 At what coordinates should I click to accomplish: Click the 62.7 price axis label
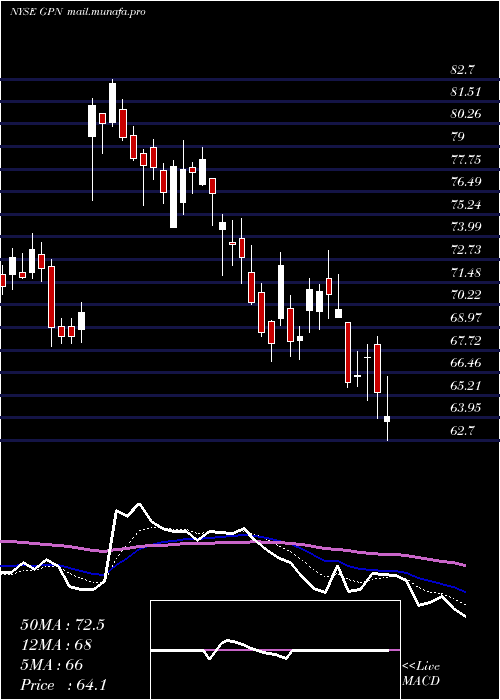(x=463, y=431)
